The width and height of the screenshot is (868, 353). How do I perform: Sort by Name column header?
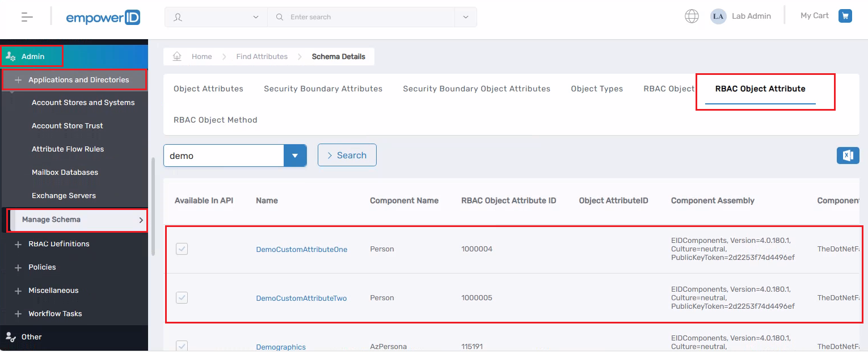click(267, 200)
